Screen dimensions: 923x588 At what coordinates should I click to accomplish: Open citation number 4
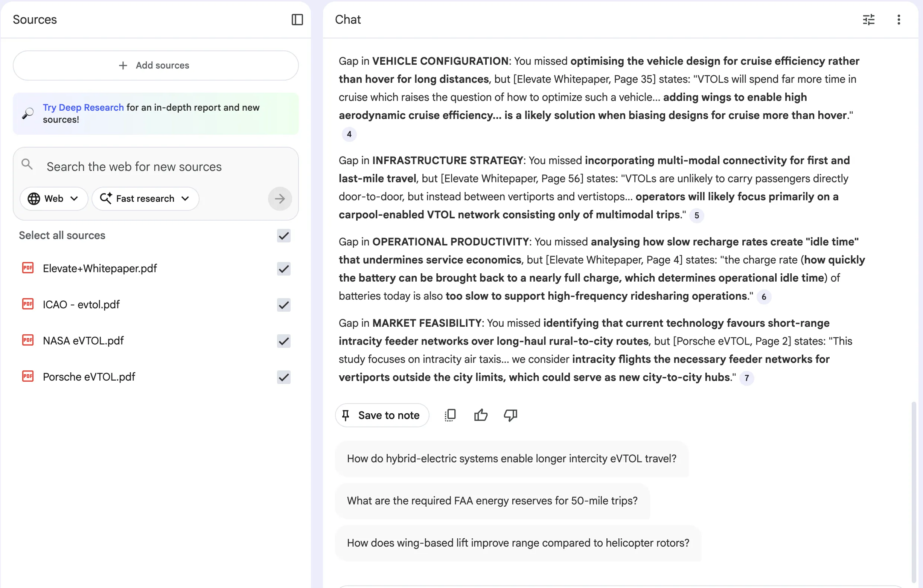(x=349, y=134)
